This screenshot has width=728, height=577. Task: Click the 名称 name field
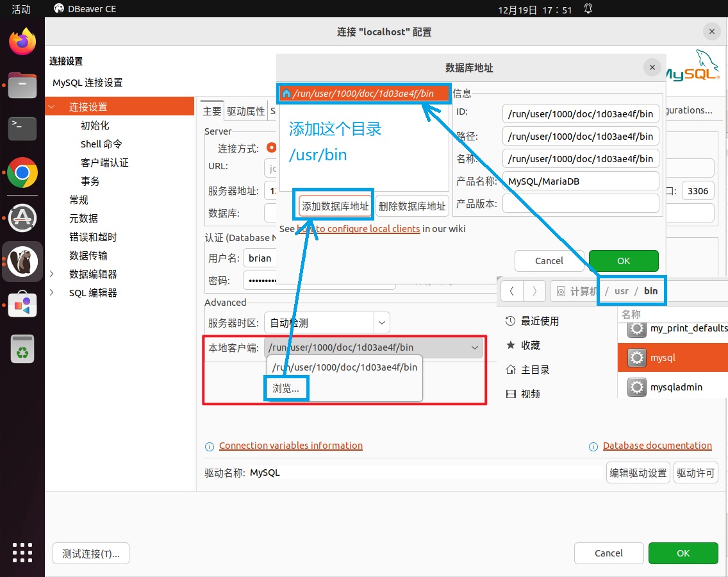(x=581, y=159)
